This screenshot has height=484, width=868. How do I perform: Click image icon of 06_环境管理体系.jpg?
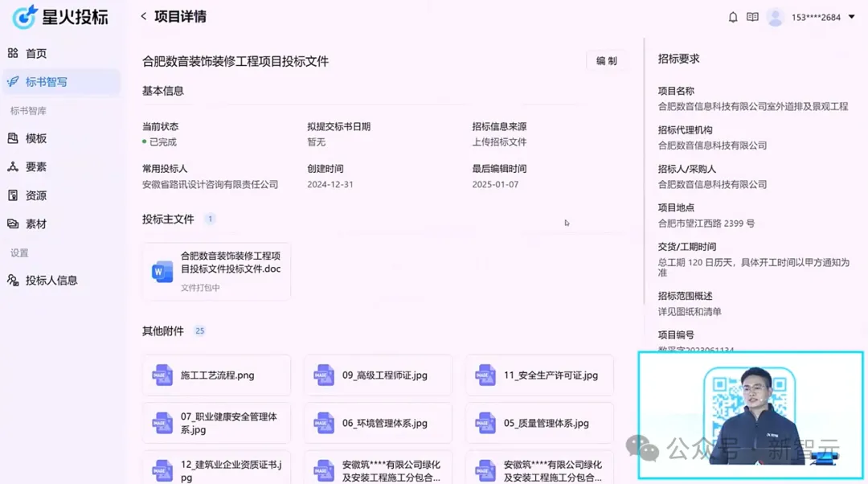pyautogui.click(x=324, y=423)
